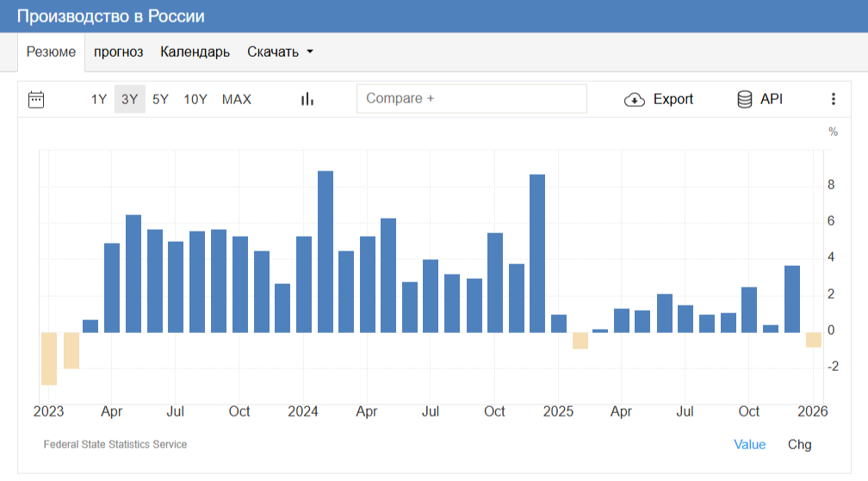Open the прогноз tab
The width and height of the screenshot is (868, 481).
click(119, 52)
